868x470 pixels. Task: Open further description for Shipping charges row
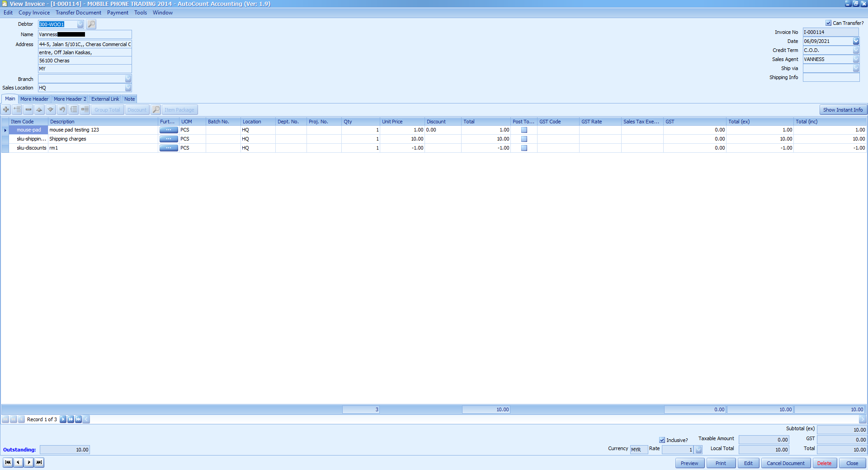(x=169, y=139)
